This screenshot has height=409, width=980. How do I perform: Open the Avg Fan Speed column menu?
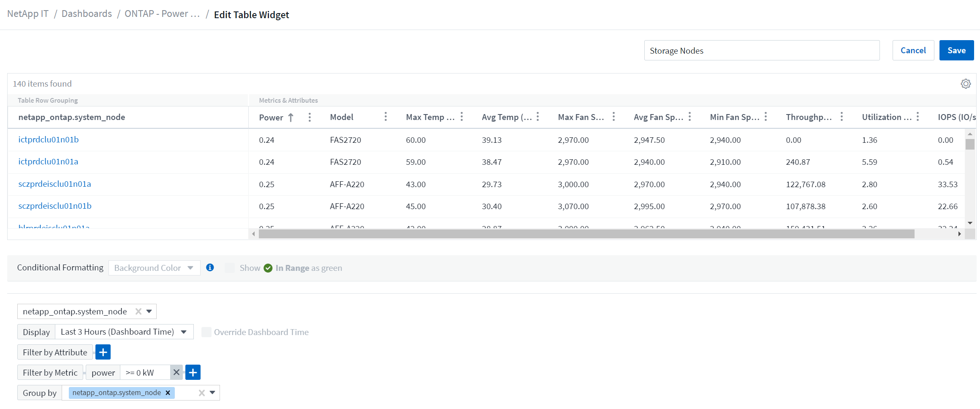(690, 116)
